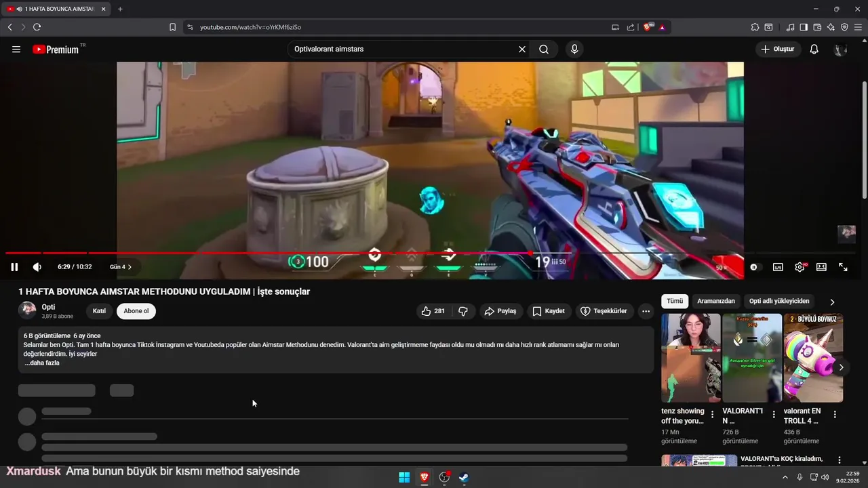Open the Brave Shields lion icon
Screen dimensions: 868x488
(648, 27)
